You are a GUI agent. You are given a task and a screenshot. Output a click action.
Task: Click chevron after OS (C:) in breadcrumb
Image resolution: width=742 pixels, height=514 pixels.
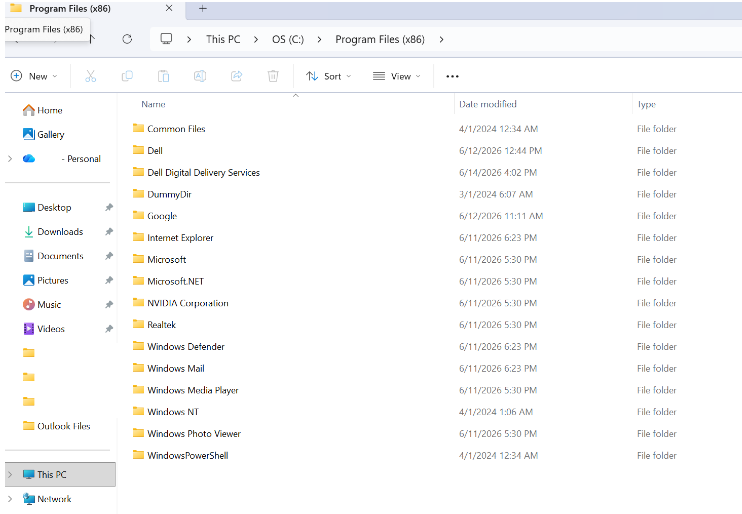coord(319,40)
